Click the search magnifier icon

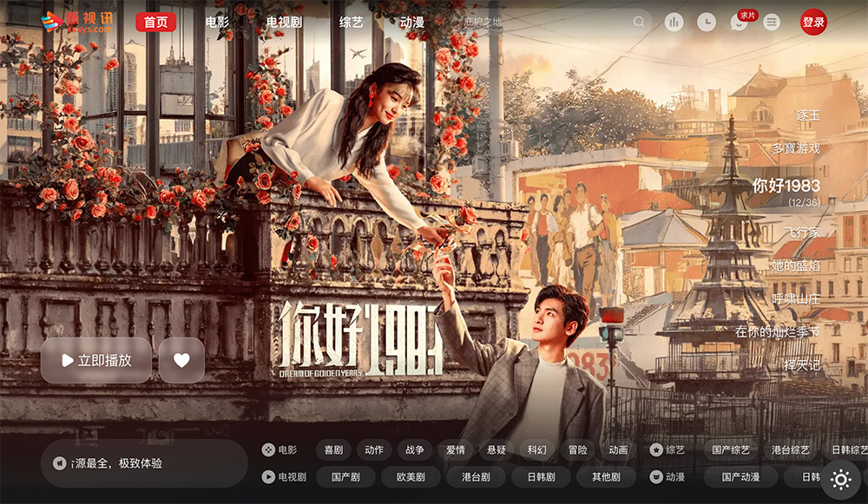640,23
